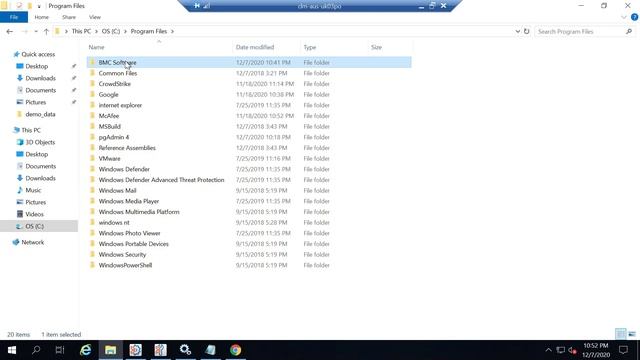Open the Home ribbon tab
Image resolution: width=640 pixels, height=360 pixels.
(x=42, y=17)
